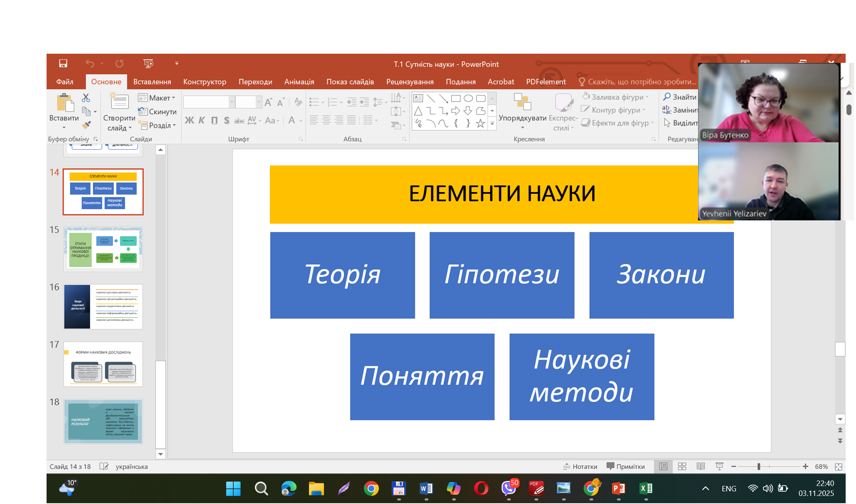This screenshot has height=504, width=856.
Task: Open Reading View from the status bar
Action: [700, 467]
